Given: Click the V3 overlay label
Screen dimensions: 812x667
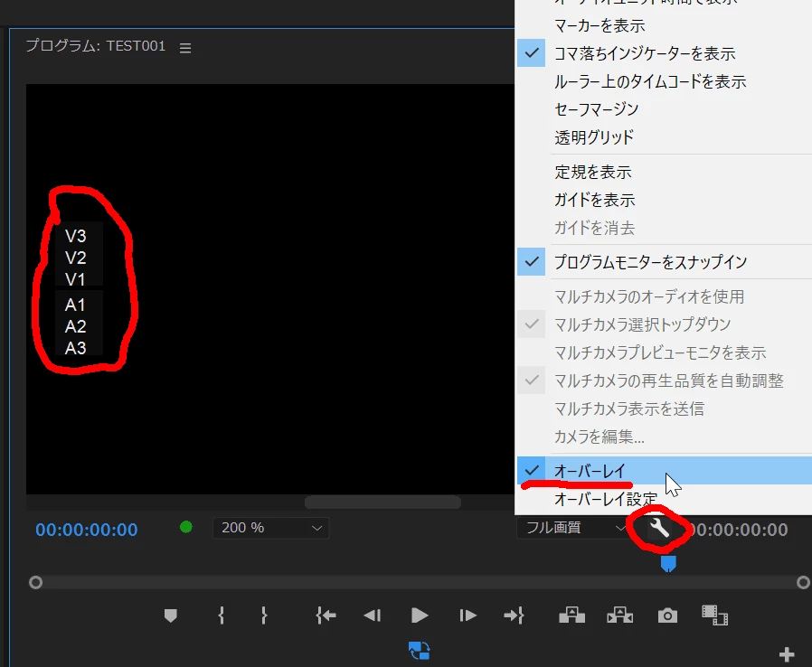Looking at the screenshot, I should [76, 236].
